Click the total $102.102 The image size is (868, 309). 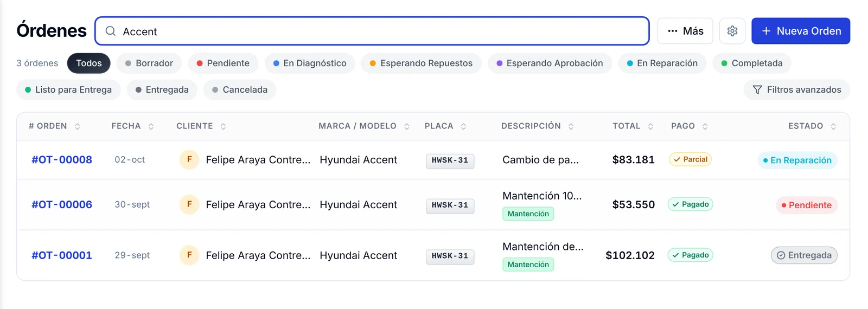point(630,255)
